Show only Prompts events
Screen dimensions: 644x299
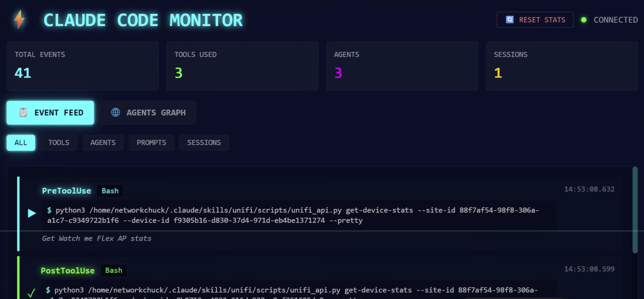[x=151, y=143]
